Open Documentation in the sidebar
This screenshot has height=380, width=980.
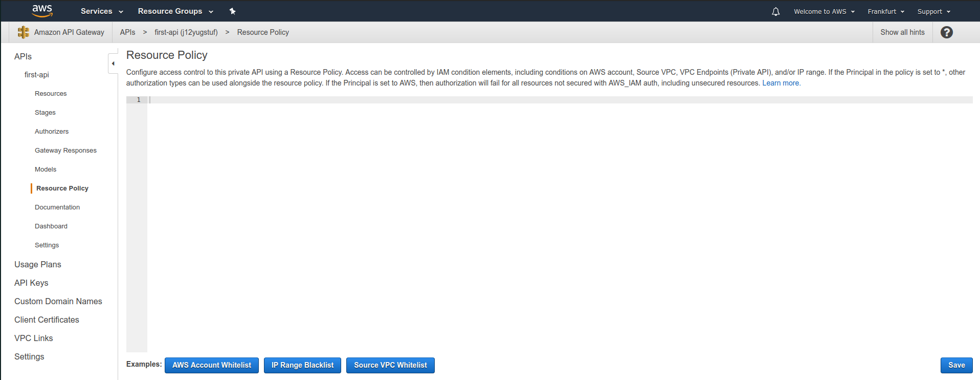pyautogui.click(x=57, y=207)
